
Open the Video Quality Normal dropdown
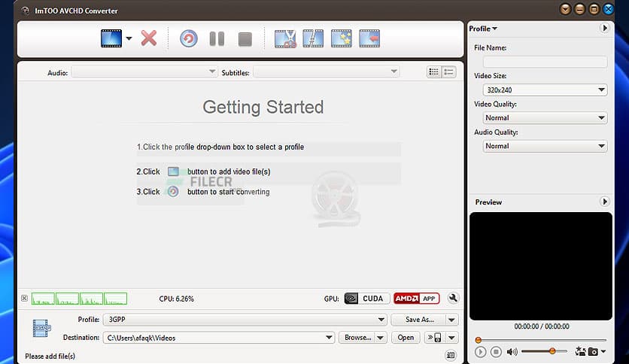pyautogui.click(x=545, y=118)
